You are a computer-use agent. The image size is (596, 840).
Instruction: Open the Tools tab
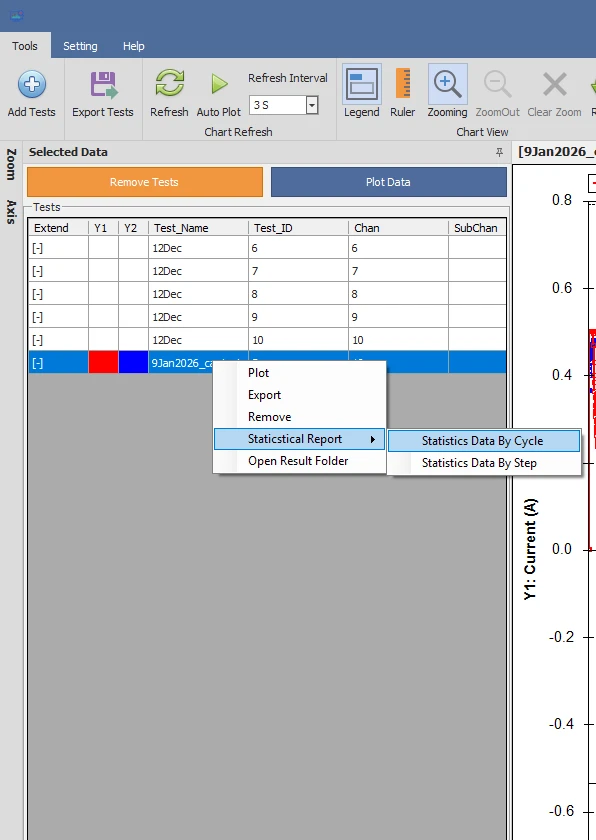(25, 46)
